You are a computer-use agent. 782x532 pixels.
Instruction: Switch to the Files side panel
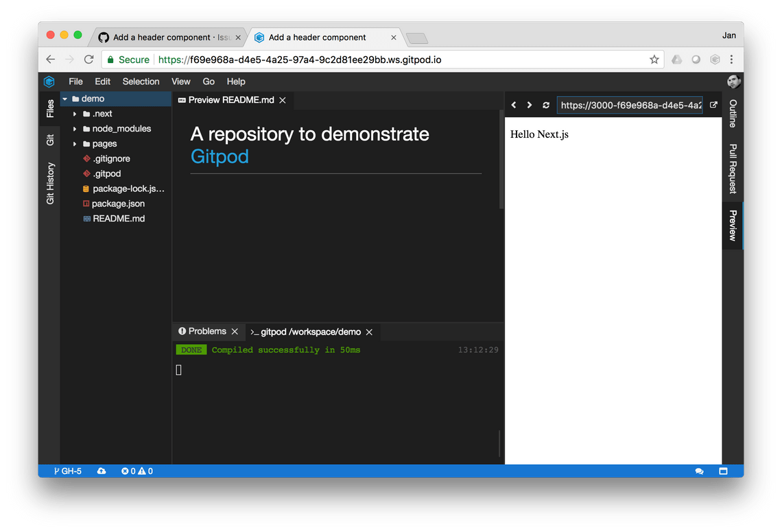click(x=50, y=108)
